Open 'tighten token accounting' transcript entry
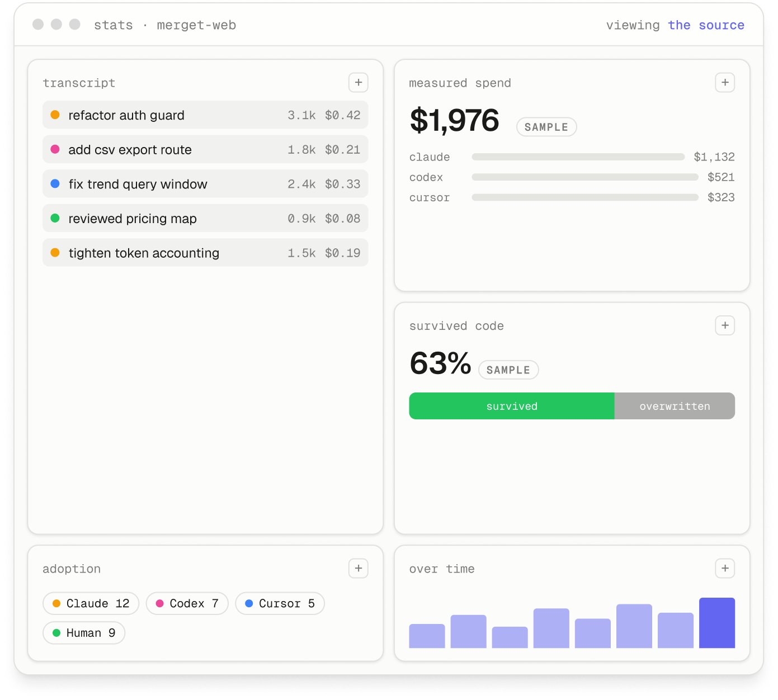Image resolution: width=778 pixels, height=700 pixels. click(x=205, y=253)
